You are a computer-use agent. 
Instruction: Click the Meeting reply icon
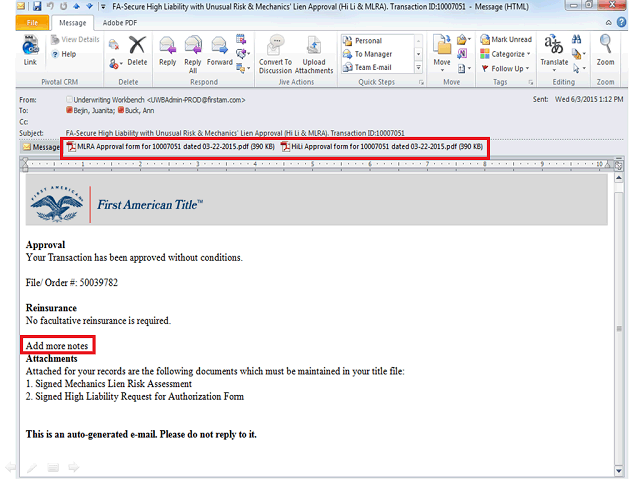pyautogui.click(x=241, y=40)
